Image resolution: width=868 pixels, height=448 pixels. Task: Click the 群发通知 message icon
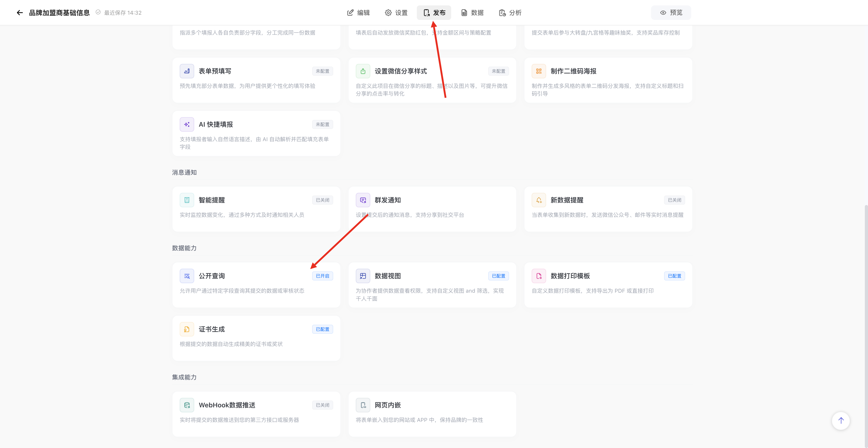pos(363,200)
